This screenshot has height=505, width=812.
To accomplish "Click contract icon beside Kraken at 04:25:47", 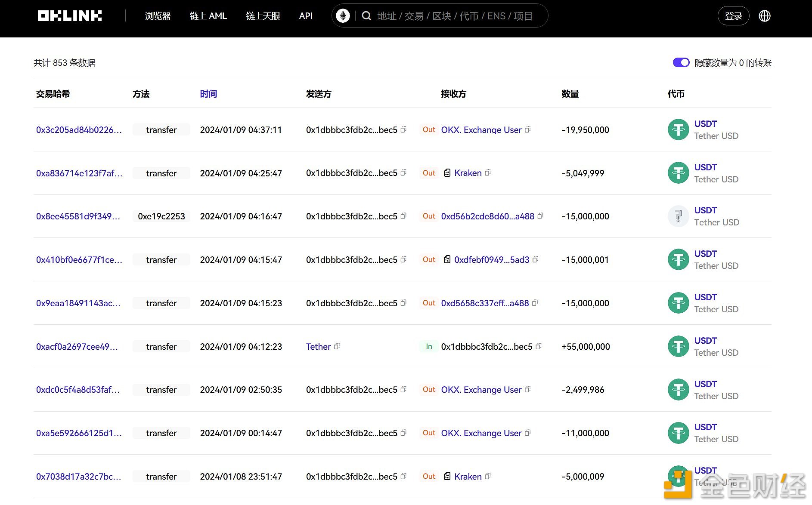I will coord(447,173).
